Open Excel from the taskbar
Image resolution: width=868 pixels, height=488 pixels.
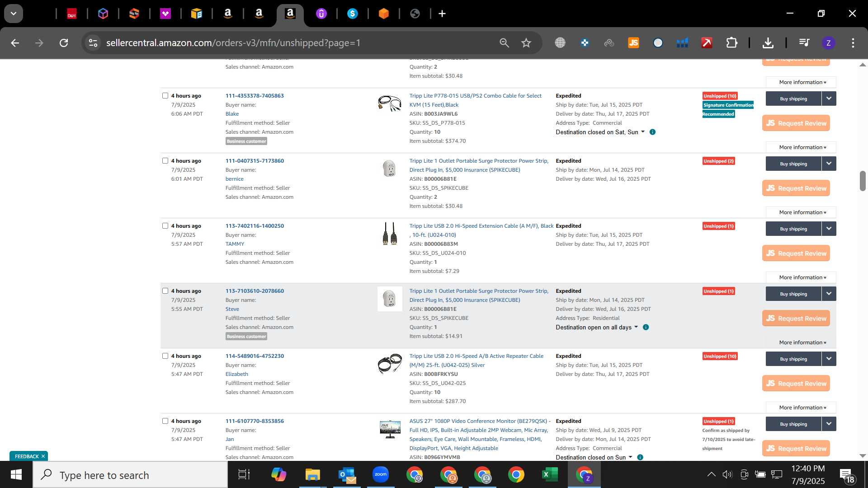tap(550, 475)
